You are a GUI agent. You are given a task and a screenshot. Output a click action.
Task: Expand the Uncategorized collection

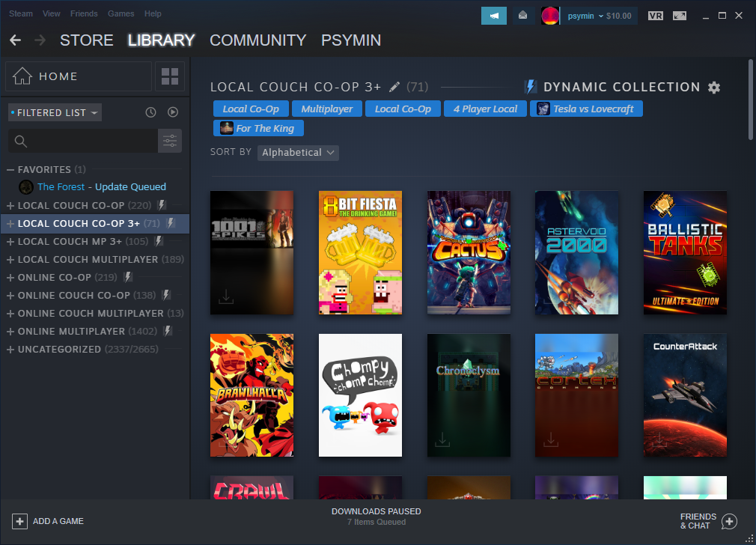click(10, 349)
